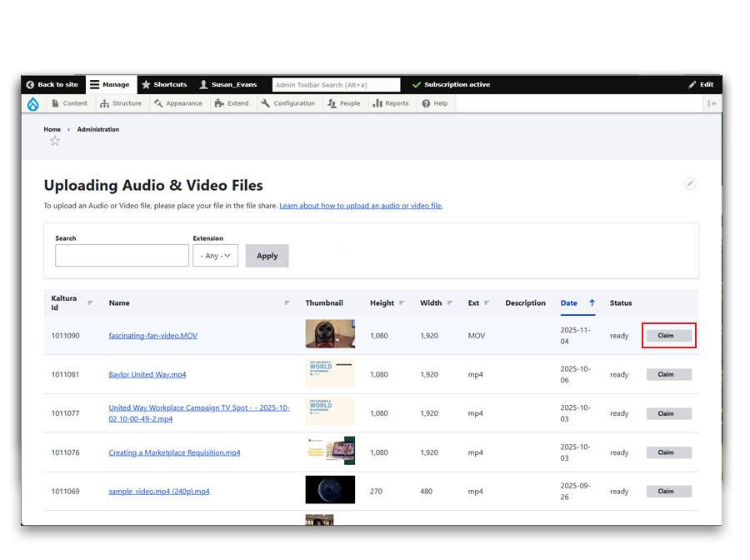Claim the file with Kaltura Id 1011077
Screen dimensions: 750x560
coord(668,413)
